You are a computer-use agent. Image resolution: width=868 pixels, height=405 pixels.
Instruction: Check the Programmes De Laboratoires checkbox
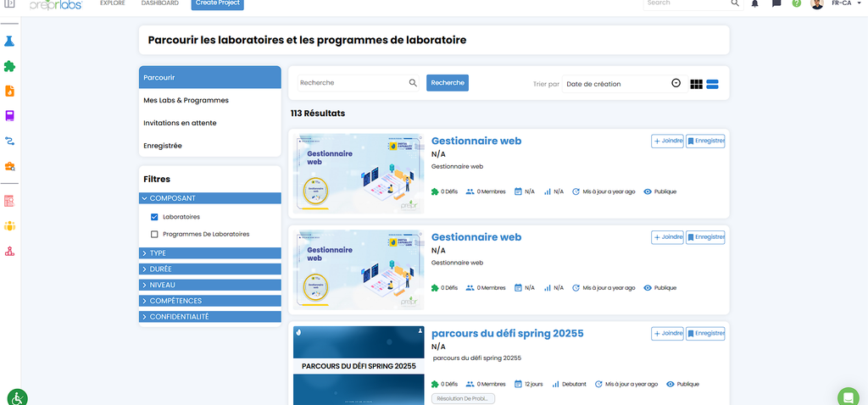tap(154, 234)
